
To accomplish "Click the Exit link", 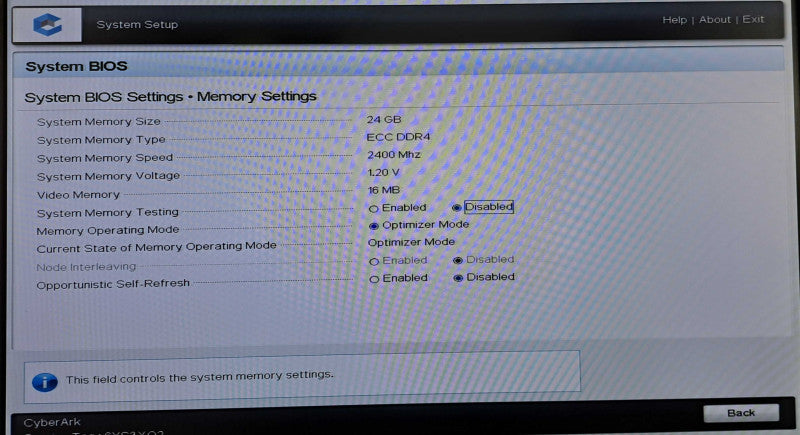I will click(753, 19).
